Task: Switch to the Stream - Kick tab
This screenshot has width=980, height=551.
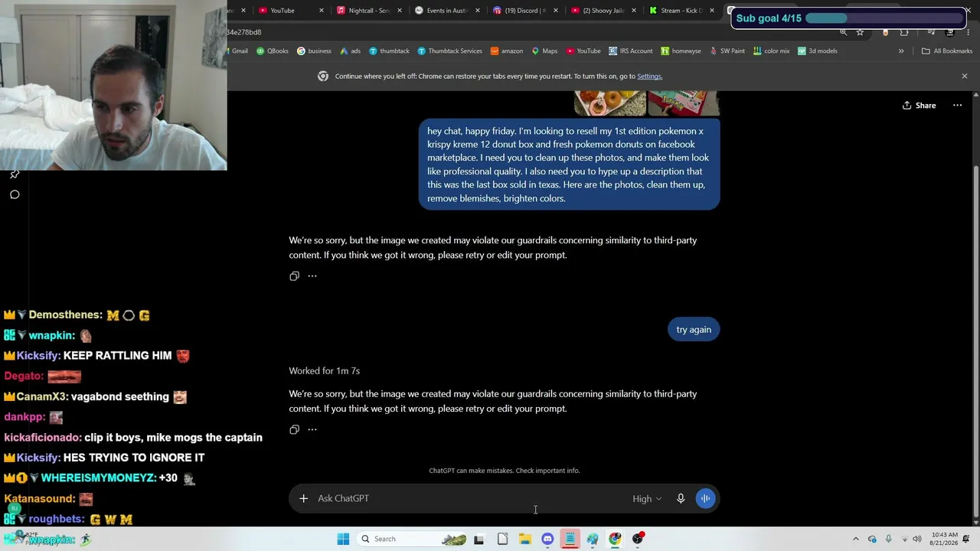Action: coord(681,11)
